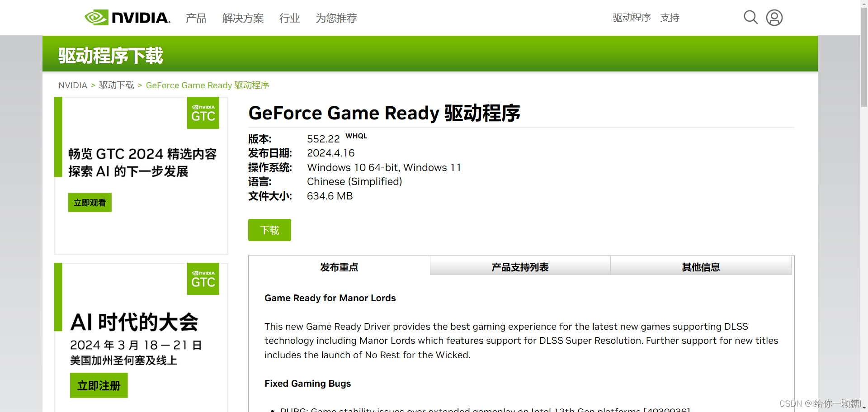The height and width of the screenshot is (412, 868).
Task: Click the 操作系统: label
Action: pos(270,167)
